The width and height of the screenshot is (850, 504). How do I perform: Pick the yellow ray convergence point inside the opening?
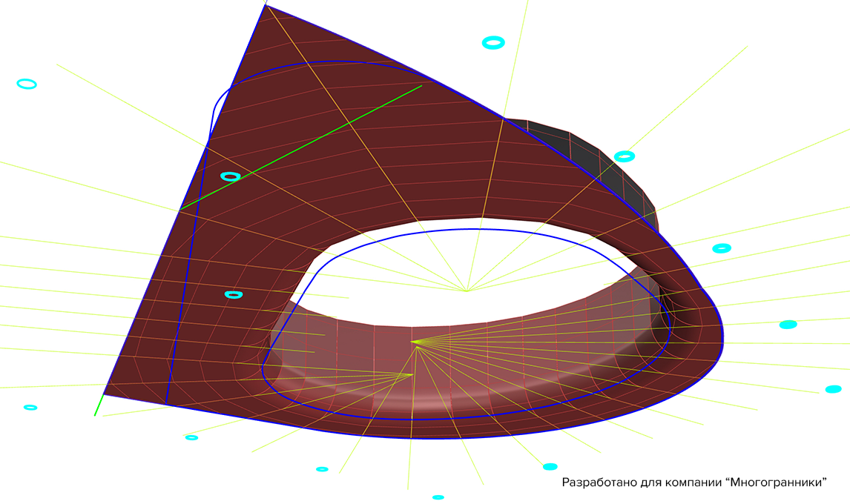(467, 291)
